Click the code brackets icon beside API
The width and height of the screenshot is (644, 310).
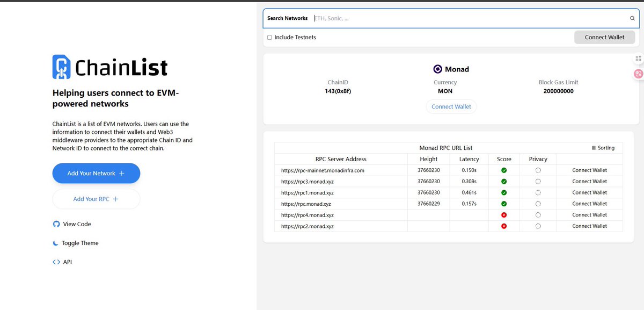click(56, 262)
